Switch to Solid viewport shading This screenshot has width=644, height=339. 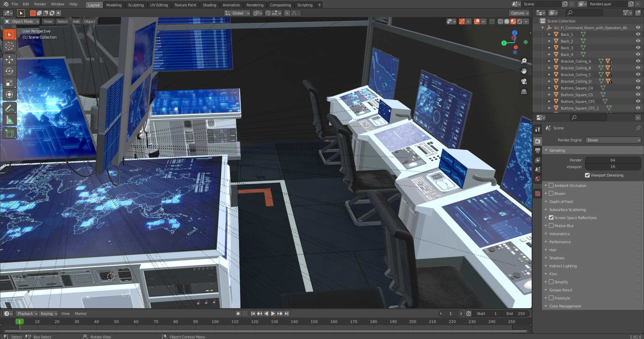tap(506, 21)
